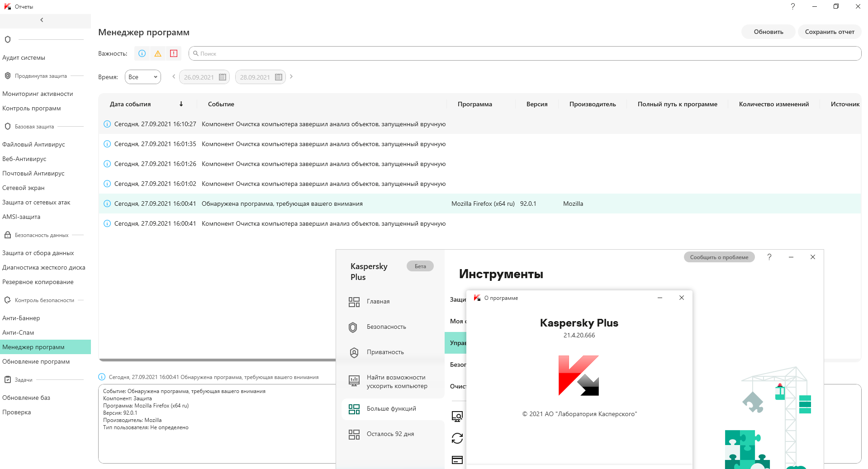Select the 16:10:27 event row
The width and height of the screenshot is (868, 469).
click(x=480, y=124)
